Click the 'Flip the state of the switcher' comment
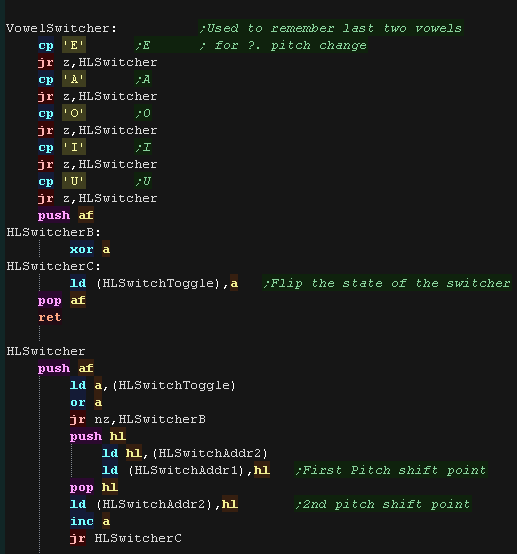Screen dimensions: 517x554 pyautogui.click(x=387, y=283)
